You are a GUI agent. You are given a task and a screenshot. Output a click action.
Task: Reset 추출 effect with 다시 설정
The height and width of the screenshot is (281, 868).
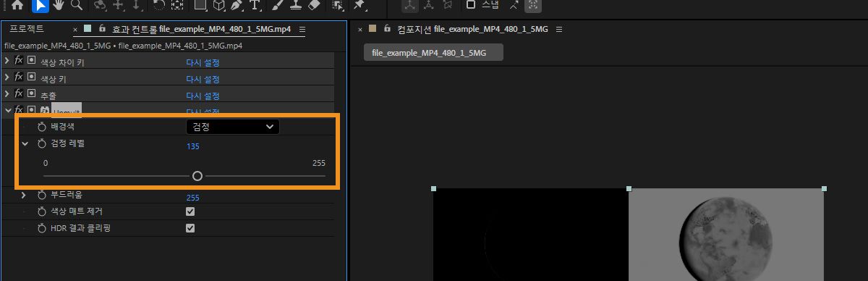coord(203,96)
